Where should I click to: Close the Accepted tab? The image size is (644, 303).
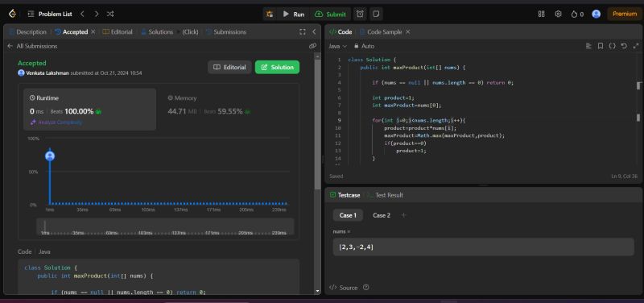93,31
